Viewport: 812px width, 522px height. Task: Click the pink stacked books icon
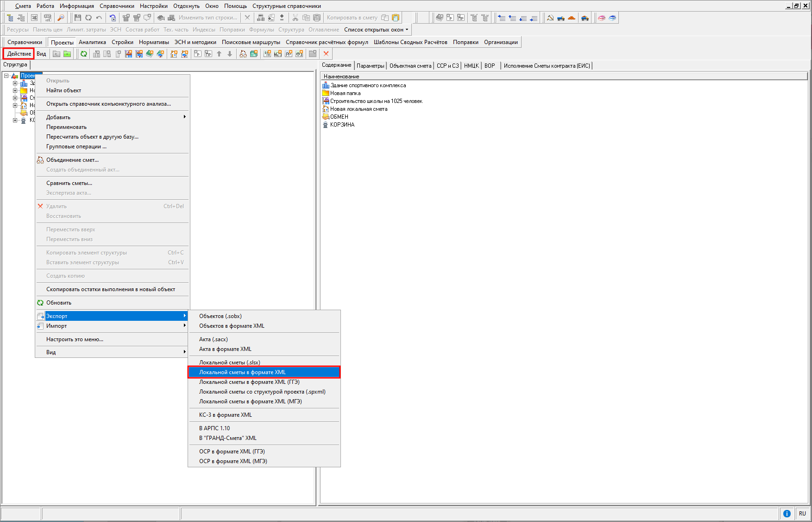(602, 18)
